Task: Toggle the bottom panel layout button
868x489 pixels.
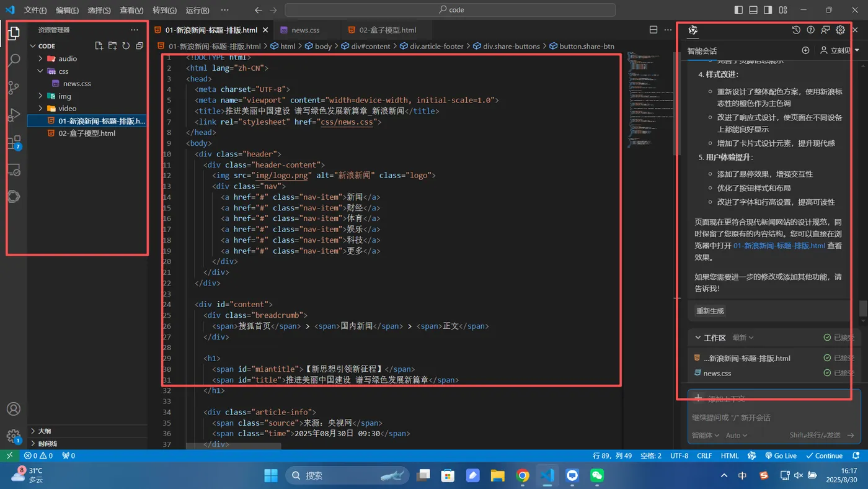Action: coord(753,10)
